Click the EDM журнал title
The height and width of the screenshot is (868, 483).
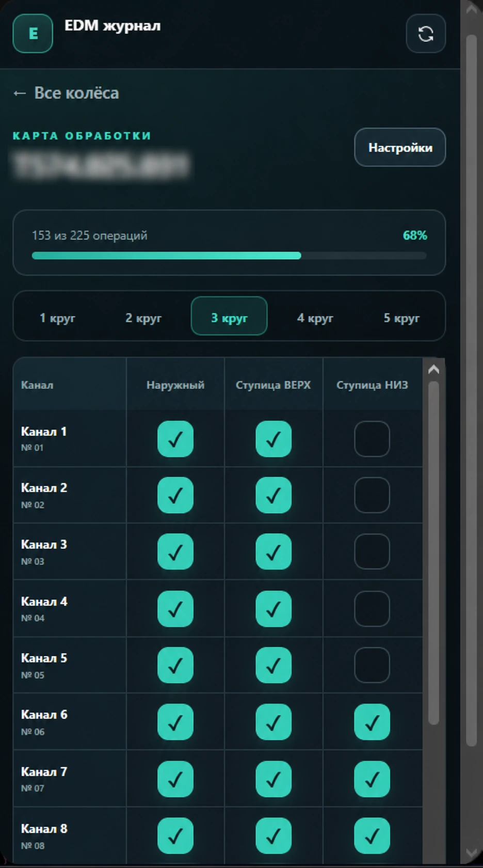tap(112, 26)
